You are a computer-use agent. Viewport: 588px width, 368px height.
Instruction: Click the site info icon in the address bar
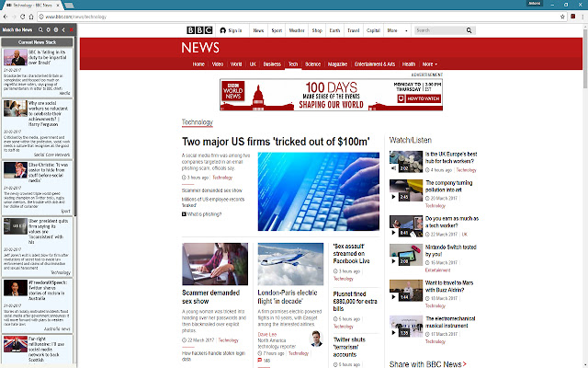(x=41, y=17)
